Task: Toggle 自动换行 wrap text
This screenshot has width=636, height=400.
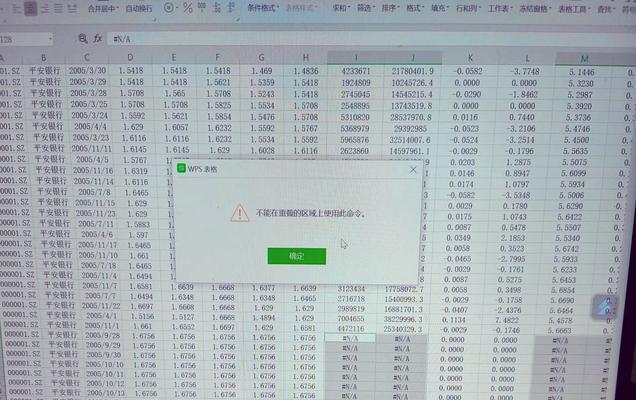Action: 139,8
